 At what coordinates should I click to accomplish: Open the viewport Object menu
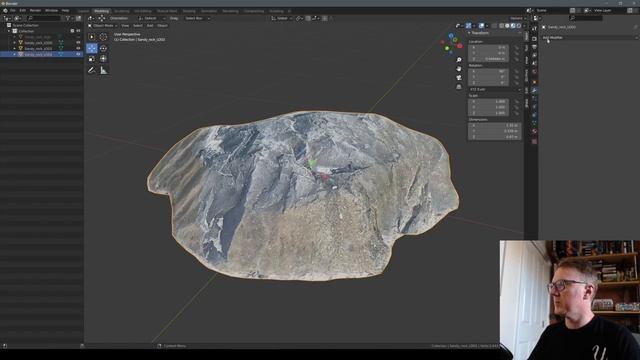(x=162, y=26)
